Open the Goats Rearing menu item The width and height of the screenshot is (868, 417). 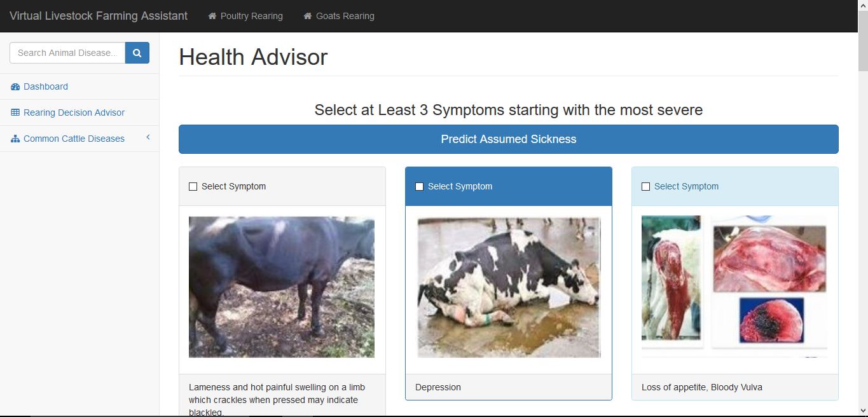[345, 16]
